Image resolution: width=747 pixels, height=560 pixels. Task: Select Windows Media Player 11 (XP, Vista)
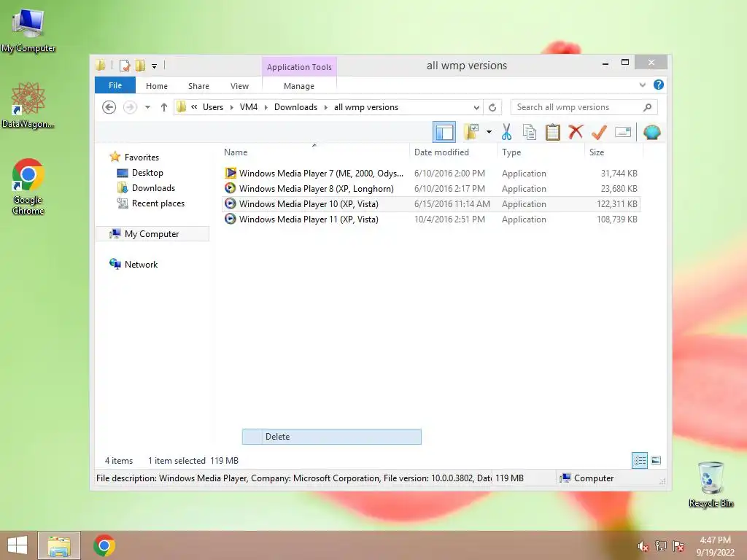431,219
